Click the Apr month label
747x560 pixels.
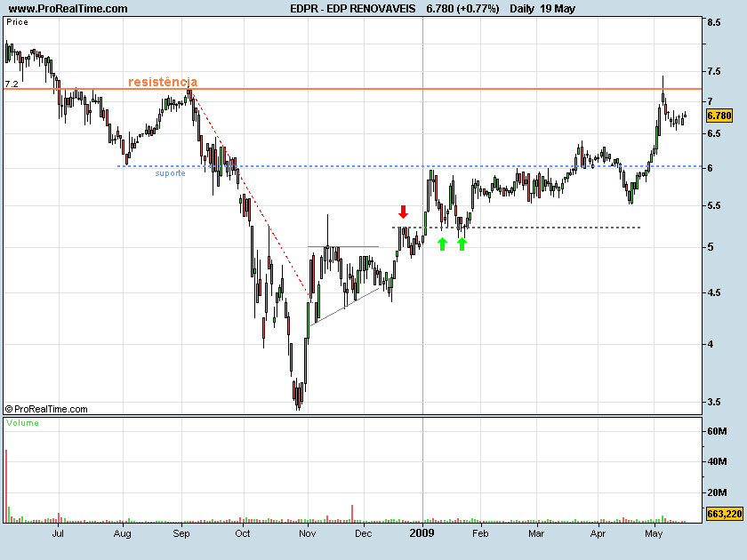click(598, 533)
